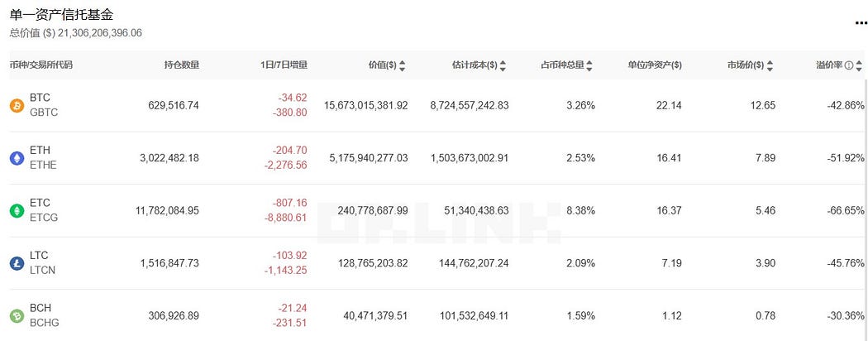Click the 1日/7日增量 column header
This screenshot has height=341, width=868.
coord(284,65)
